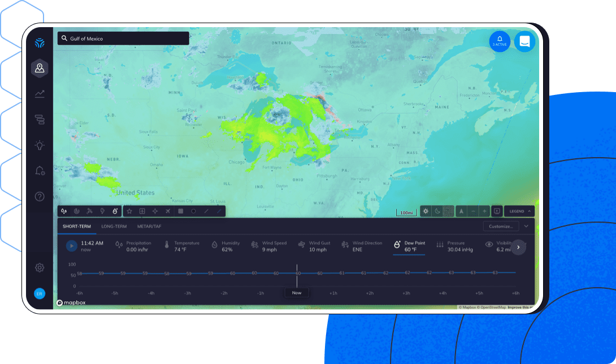Switch map to light sun mode
The width and height of the screenshot is (616, 364).
tap(426, 211)
